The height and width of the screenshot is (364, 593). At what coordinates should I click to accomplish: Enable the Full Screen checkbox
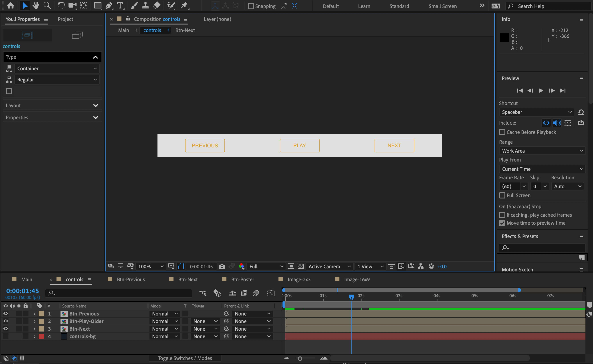click(x=502, y=195)
